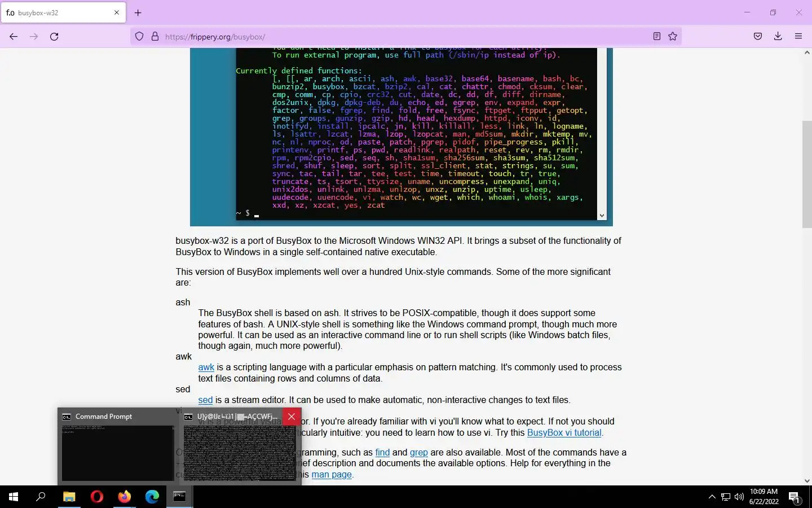Open the BusyBox vi tutorial link
The height and width of the screenshot is (508, 812).
[564, 433]
